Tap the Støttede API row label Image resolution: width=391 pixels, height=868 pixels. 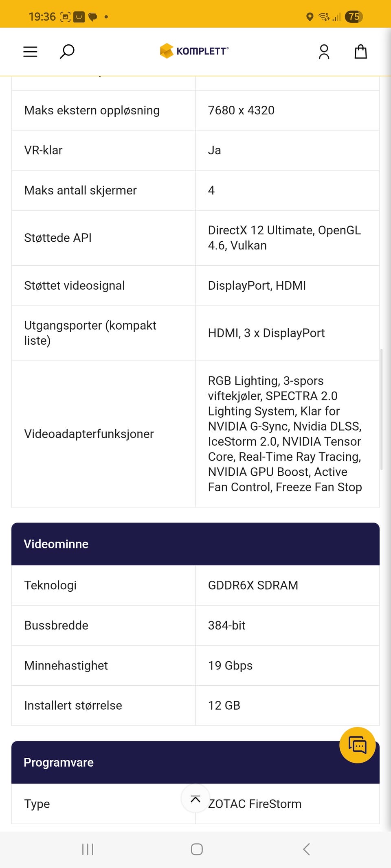(x=58, y=238)
